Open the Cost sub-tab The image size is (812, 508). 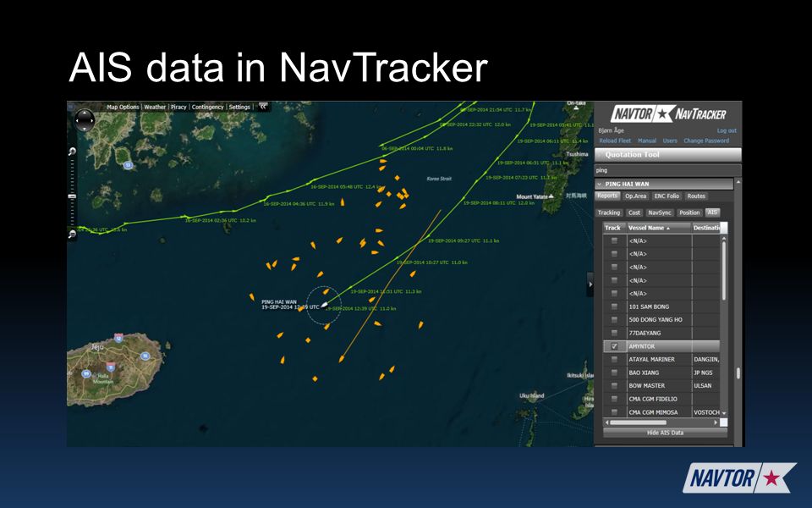[x=634, y=213]
